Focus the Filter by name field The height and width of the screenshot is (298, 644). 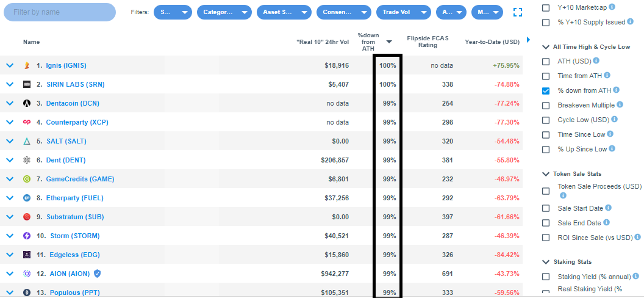click(60, 12)
